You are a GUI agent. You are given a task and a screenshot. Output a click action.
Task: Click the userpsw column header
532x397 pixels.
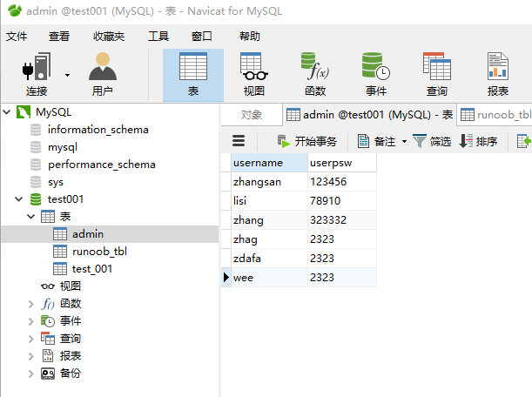point(342,163)
